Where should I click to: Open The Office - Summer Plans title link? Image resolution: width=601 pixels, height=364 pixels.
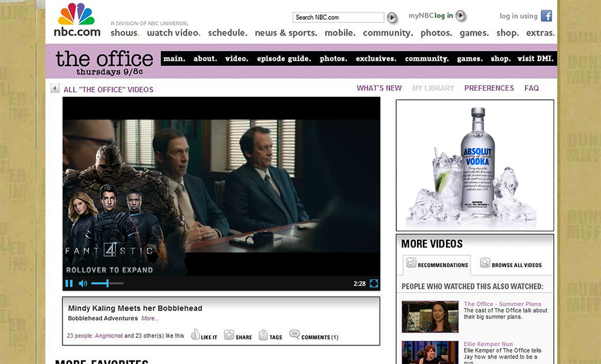[502, 304]
